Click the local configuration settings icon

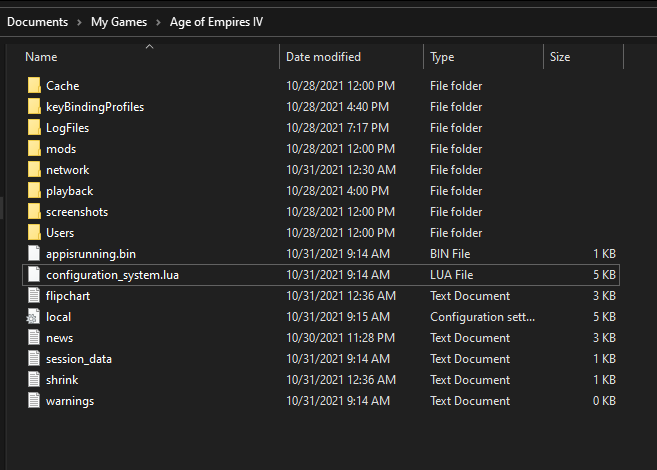point(33,317)
